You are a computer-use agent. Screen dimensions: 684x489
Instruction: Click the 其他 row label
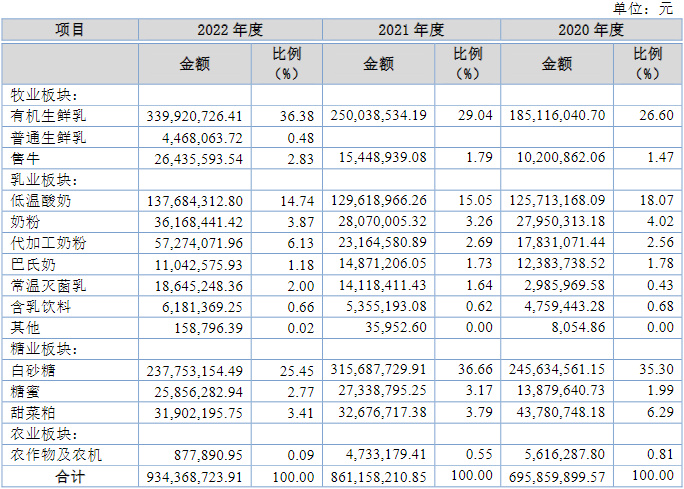25,327
